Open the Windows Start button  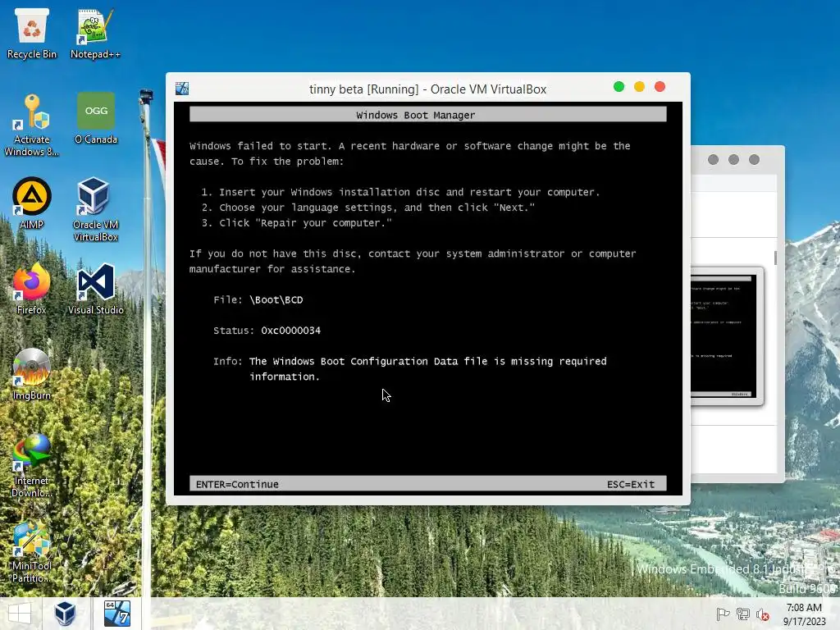pyautogui.click(x=20, y=614)
